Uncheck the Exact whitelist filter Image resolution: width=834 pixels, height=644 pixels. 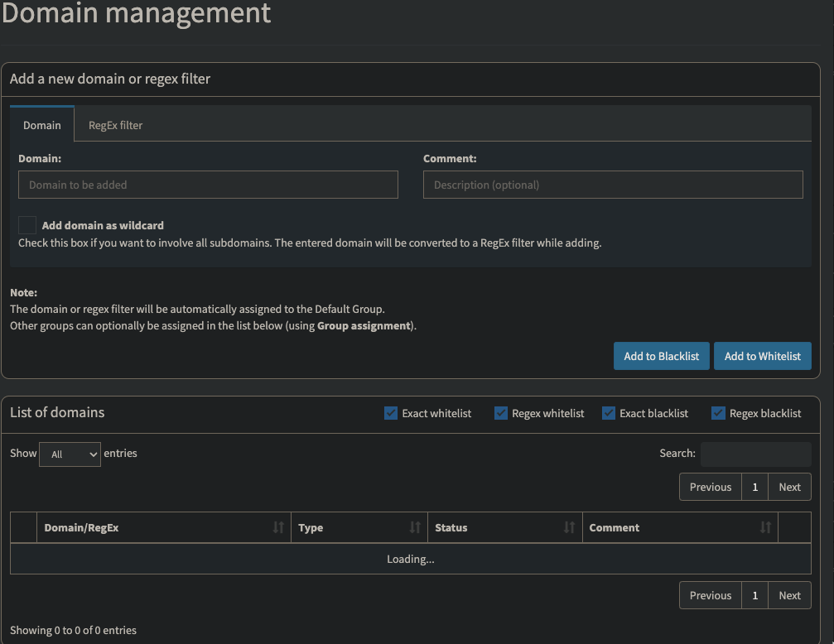390,412
